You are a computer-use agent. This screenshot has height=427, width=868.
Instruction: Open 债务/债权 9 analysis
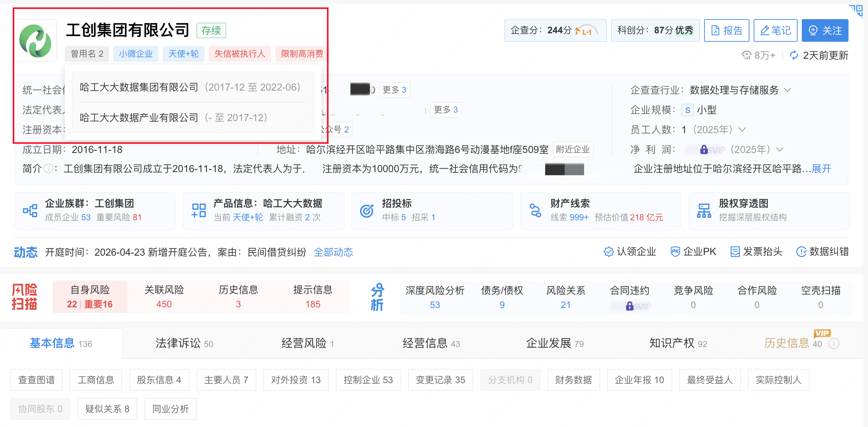tap(502, 297)
